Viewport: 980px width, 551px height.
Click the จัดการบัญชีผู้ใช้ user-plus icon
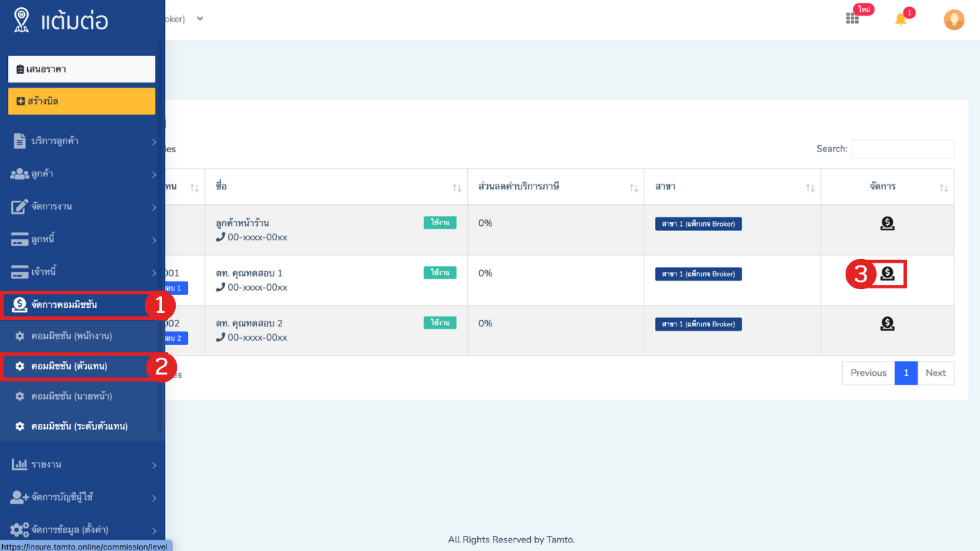click(19, 497)
